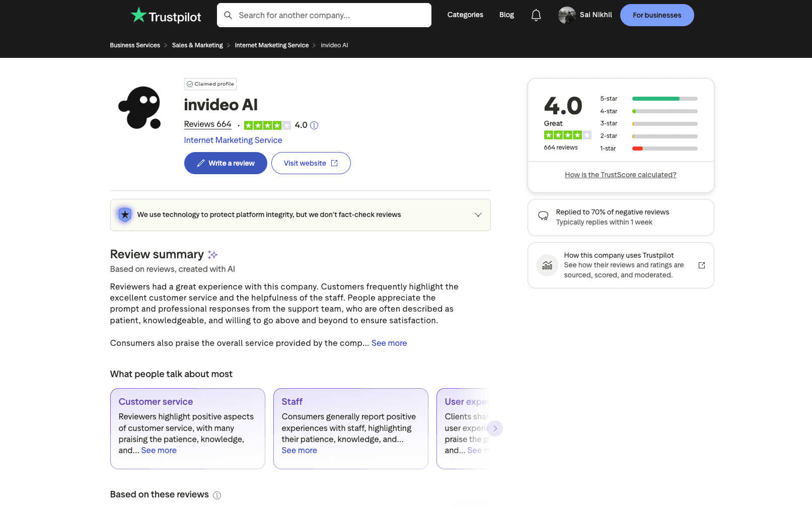Open notifications via the bell icon

tap(536, 15)
